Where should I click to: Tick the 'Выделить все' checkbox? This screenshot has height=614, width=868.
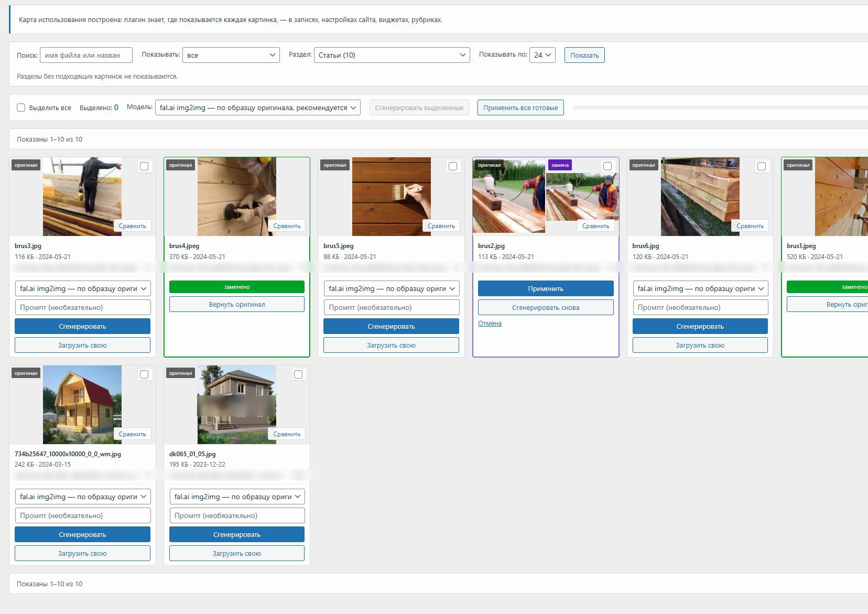pyautogui.click(x=21, y=107)
